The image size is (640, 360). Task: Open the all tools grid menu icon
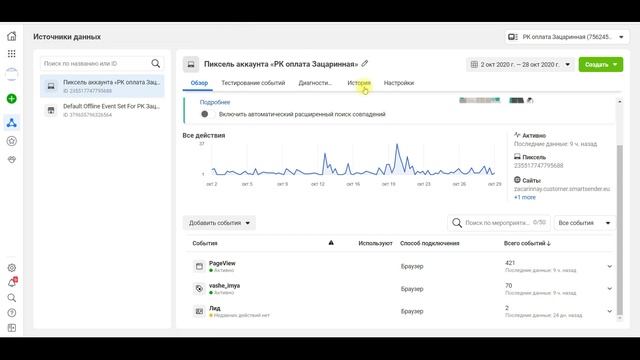click(11, 53)
